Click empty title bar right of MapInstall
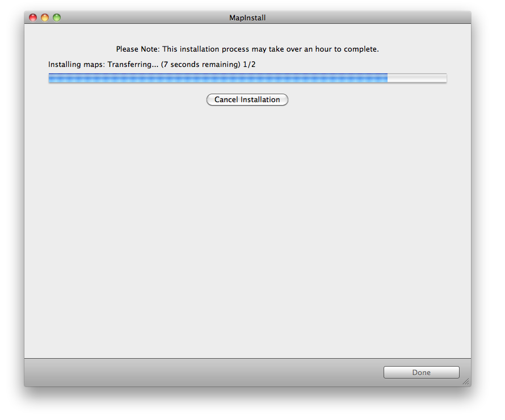 click(x=369, y=18)
